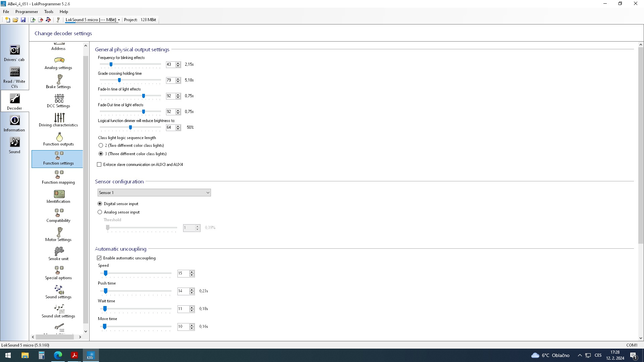This screenshot has height=362, width=644.
Task: Click the Push time value field
Action: tap(183, 291)
